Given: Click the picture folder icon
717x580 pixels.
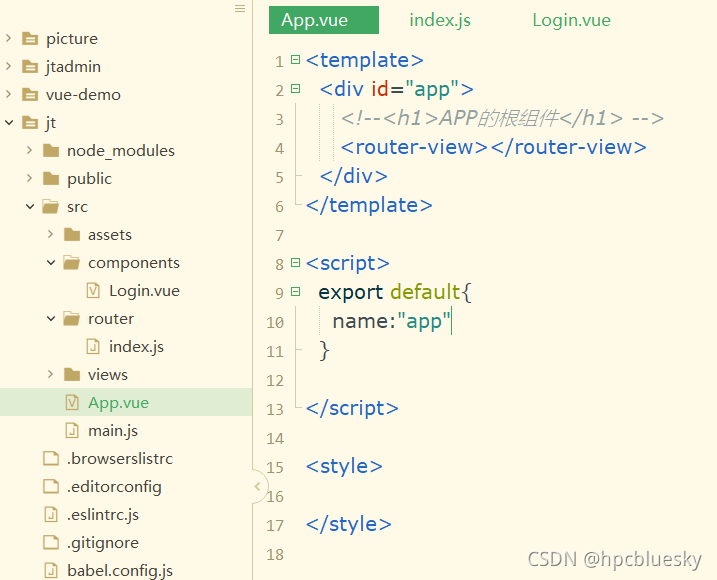Looking at the screenshot, I should point(30,39).
